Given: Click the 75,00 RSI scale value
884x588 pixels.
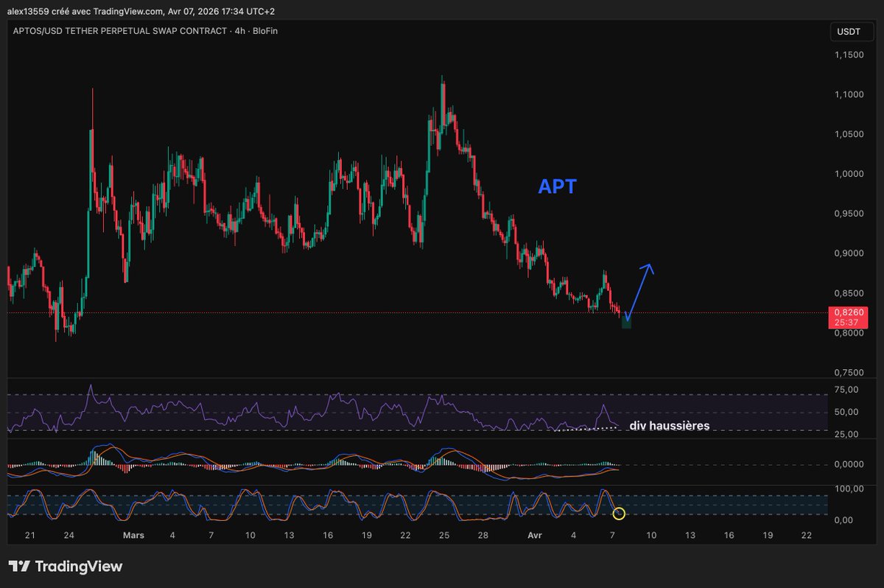Looking at the screenshot, I should point(846,390).
